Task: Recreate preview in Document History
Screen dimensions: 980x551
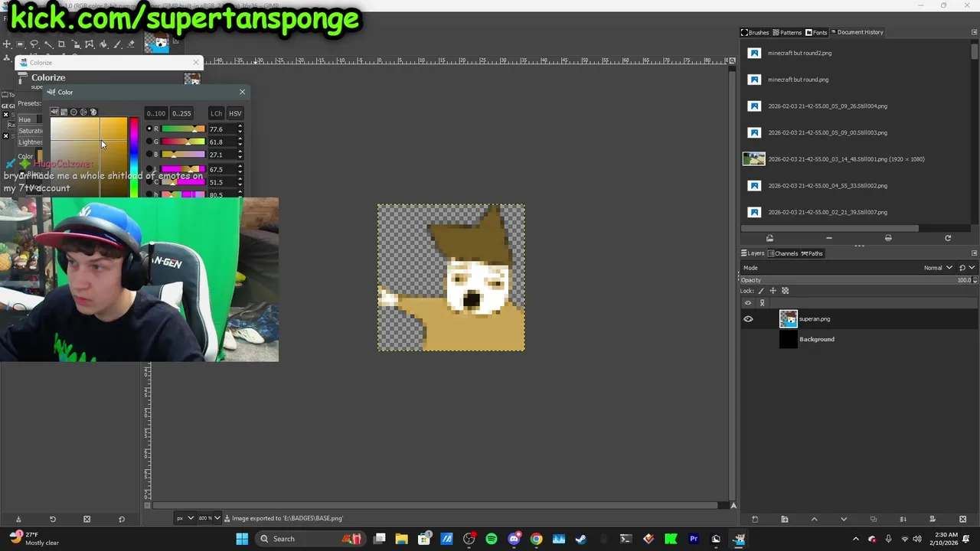Action: point(948,238)
